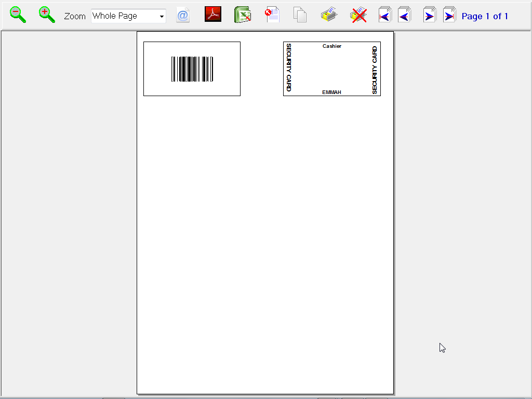
Task: Click the barcode label on the page
Action: pyautogui.click(x=192, y=69)
